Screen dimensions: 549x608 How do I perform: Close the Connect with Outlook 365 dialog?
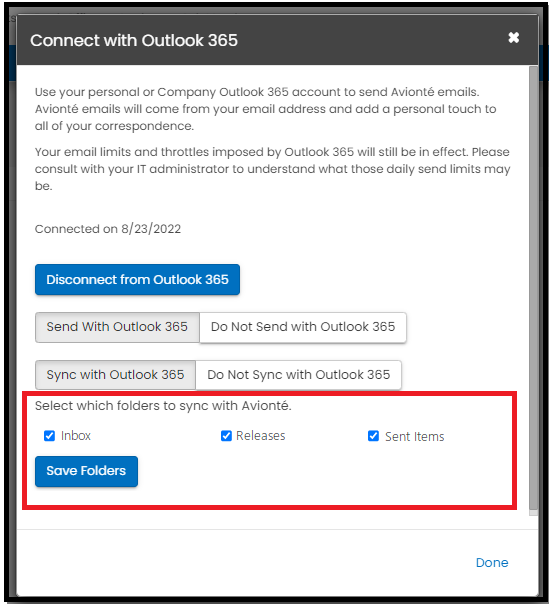pos(514,38)
